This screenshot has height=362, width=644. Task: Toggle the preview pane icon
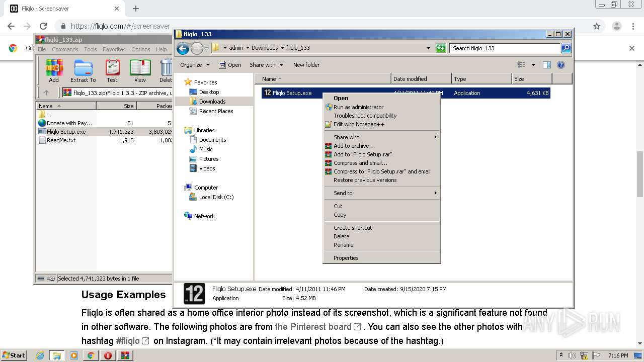547,65
